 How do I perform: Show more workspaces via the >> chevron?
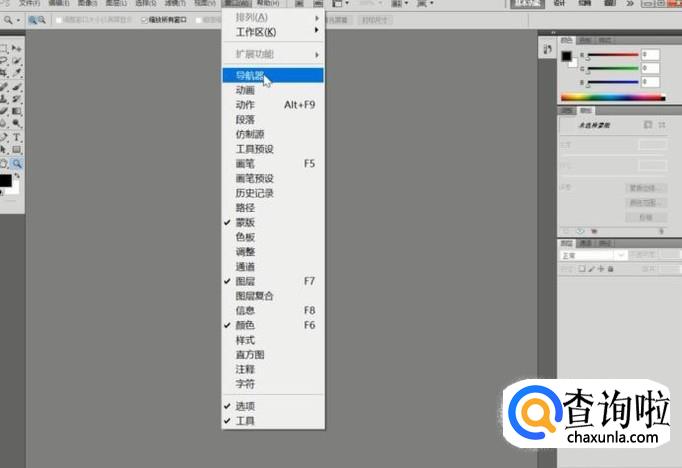pyautogui.click(x=630, y=3)
